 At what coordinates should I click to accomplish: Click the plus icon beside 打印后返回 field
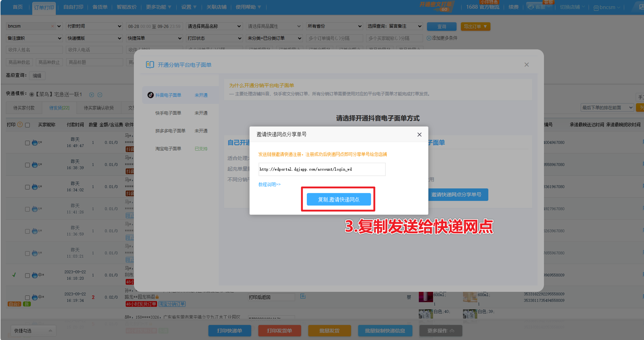coord(303,296)
